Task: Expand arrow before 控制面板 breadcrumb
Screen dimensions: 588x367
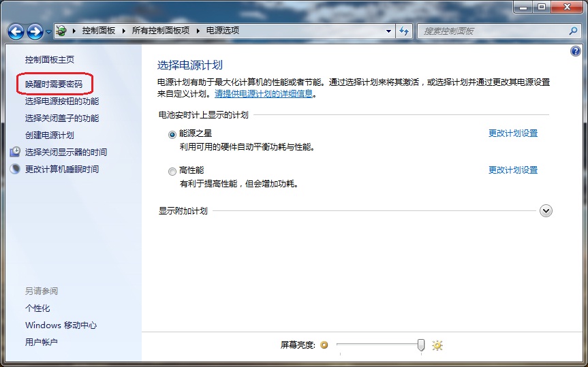Action: tap(74, 31)
